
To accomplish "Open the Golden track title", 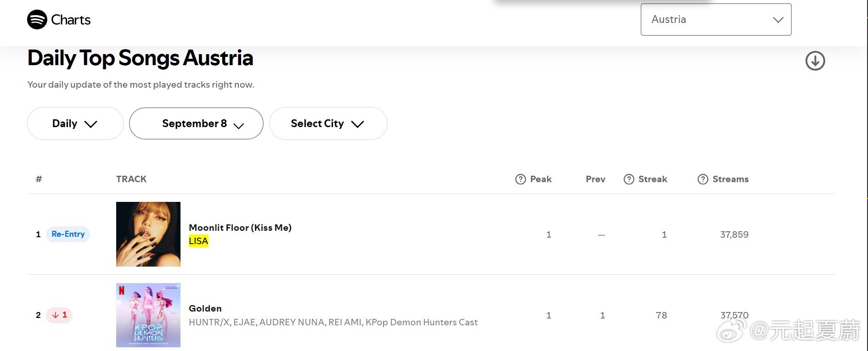I will pos(205,308).
